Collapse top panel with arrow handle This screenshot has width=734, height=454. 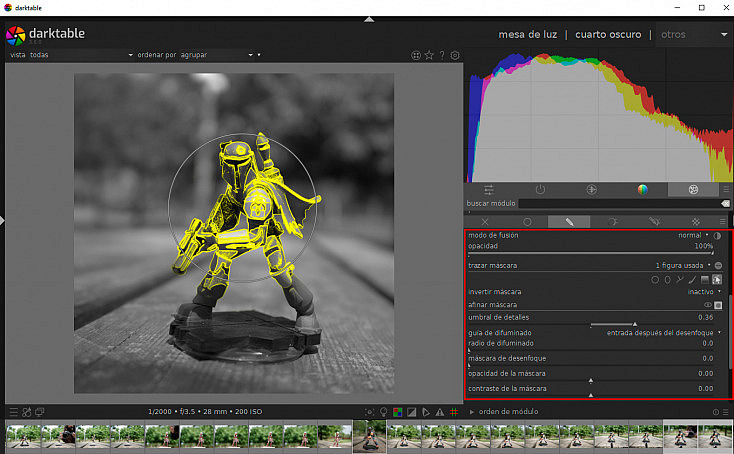369,19
